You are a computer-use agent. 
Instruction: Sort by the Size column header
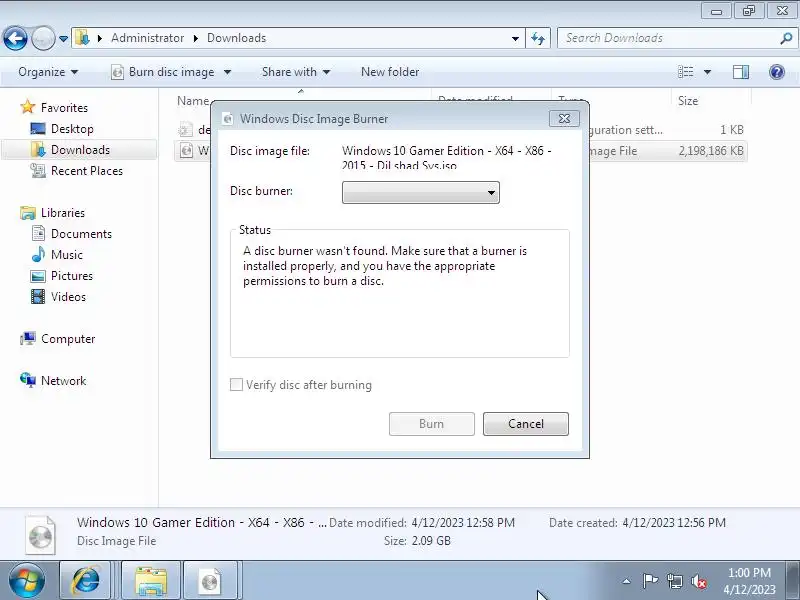tap(688, 101)
